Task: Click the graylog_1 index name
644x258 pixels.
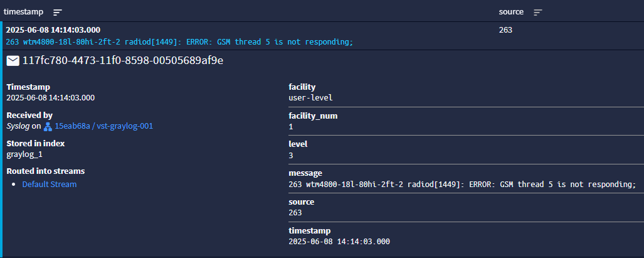Action: click(x=24, y=154)
